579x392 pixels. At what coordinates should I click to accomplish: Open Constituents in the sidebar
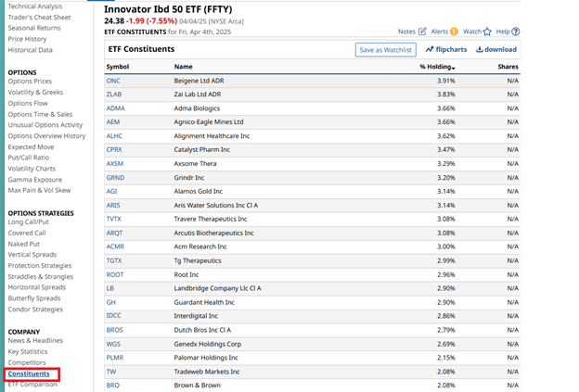click(29, 373)
